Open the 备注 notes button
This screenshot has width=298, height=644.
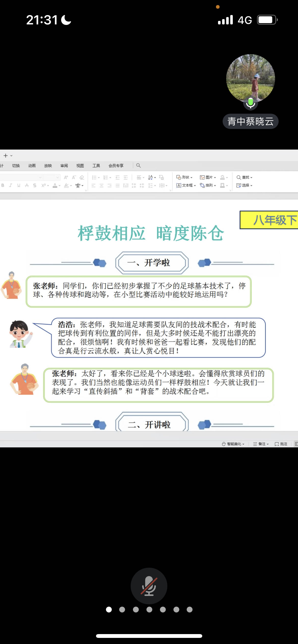(261, 444)
